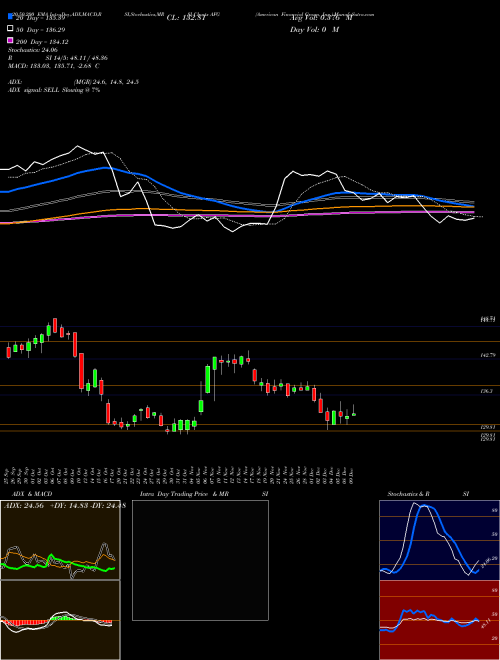
Task: Click the white 50 Day legend swatch
Action: click(x=11, y=29)
